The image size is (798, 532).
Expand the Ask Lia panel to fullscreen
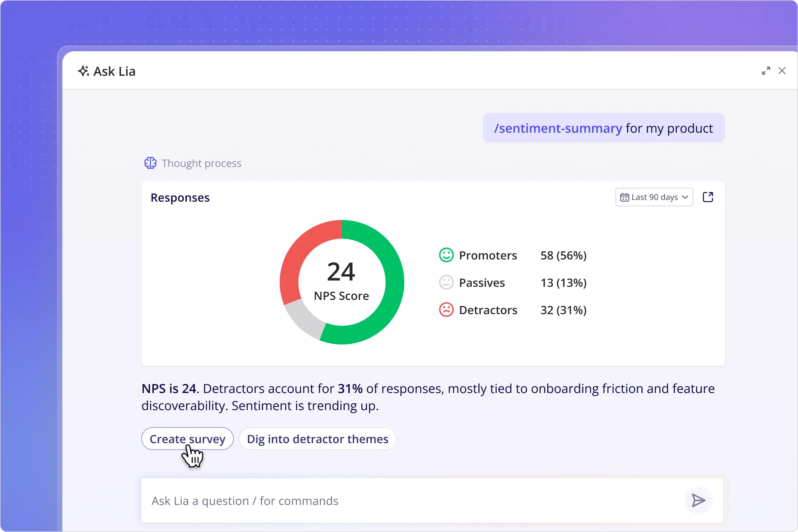pos(766,71)
